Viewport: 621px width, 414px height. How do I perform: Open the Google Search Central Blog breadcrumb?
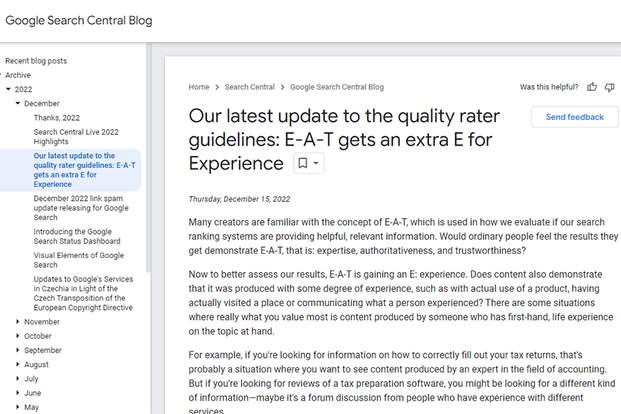click(x=337, y=87)
